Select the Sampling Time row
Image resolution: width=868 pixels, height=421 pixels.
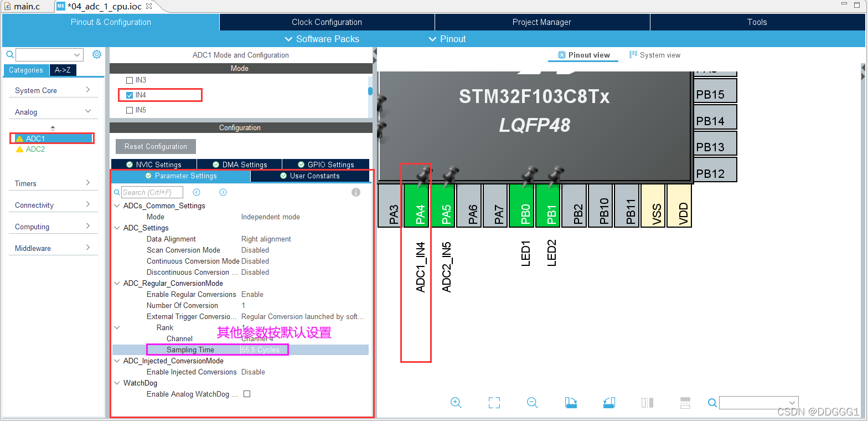coord(240,350)
